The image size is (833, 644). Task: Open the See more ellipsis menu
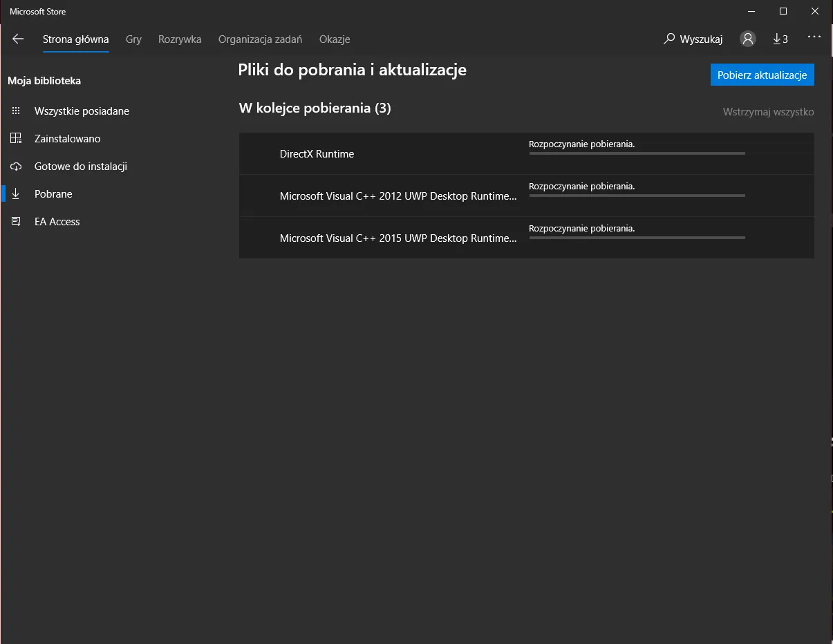point(814,37)
